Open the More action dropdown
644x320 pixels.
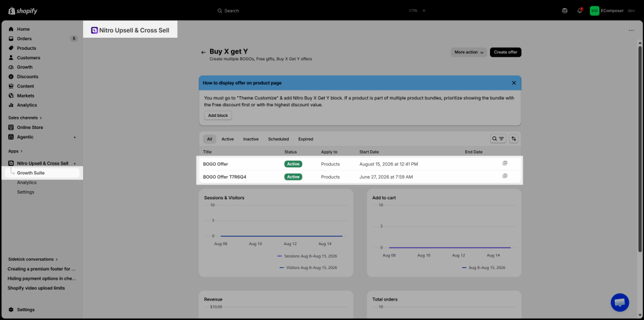pos(469,53)
